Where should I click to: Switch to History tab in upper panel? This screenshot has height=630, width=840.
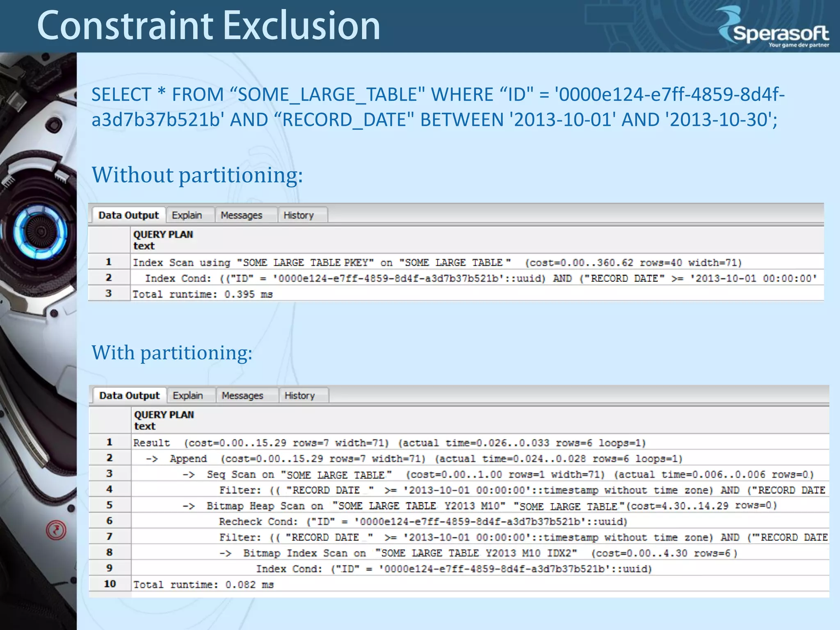pyautogui.click(x=299, y=215)
